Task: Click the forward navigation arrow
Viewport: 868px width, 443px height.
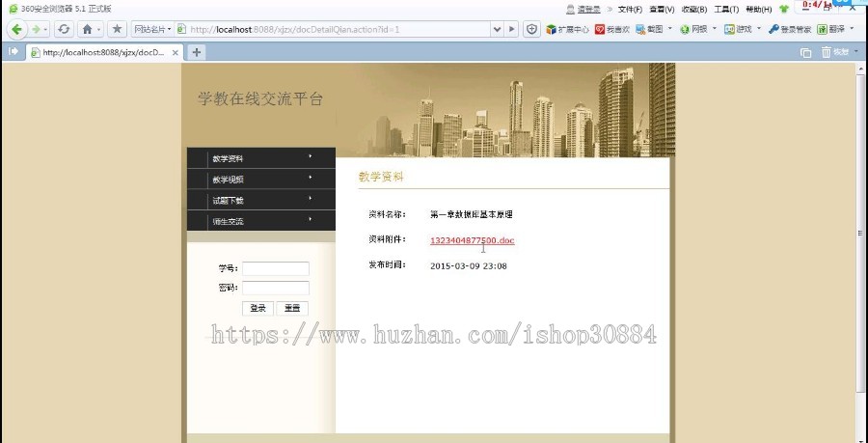Action: (x=36, y=29)
